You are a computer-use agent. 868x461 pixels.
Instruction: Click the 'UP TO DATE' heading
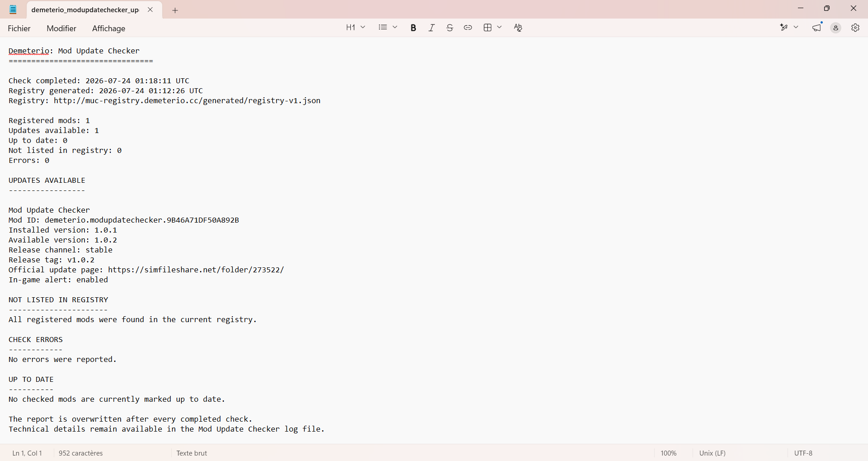(31, 380)
